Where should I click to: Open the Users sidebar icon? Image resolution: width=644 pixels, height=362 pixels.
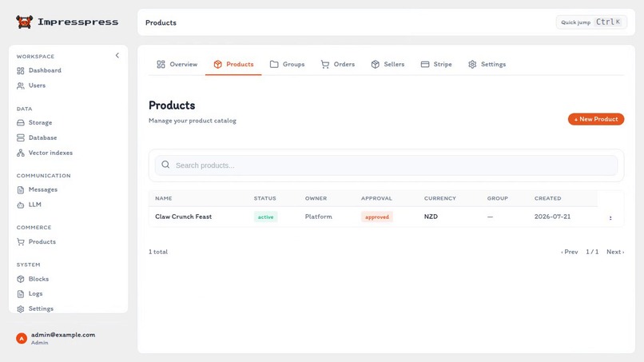tap(21, 86)
